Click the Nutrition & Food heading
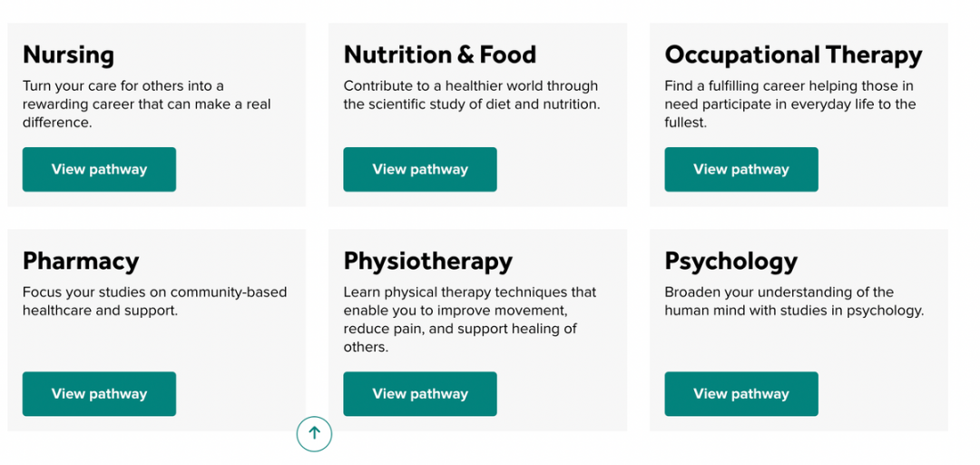Screen dimensions: 980x465 440,55
